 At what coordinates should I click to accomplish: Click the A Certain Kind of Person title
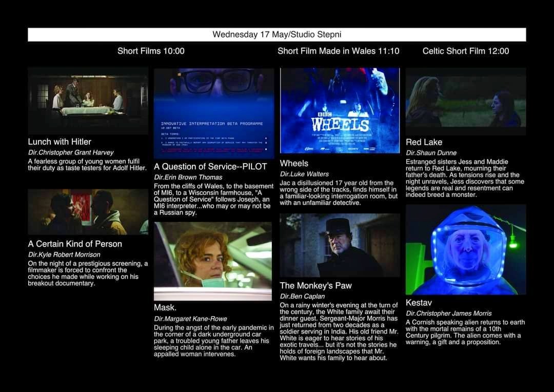(x=75, y=244)
